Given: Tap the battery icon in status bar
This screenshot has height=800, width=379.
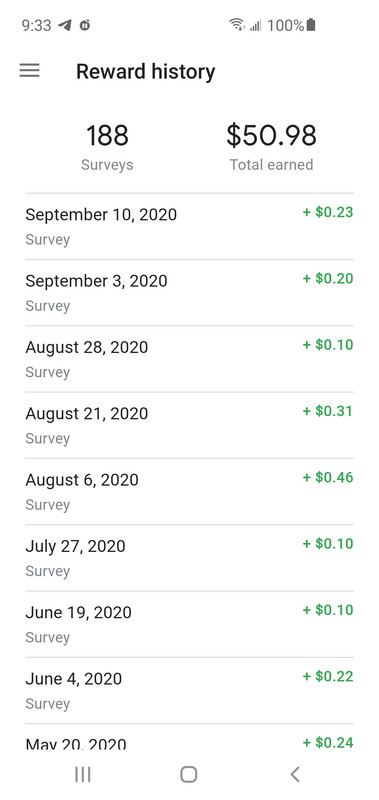Looking at the screenshot, I should pos(311,24).
